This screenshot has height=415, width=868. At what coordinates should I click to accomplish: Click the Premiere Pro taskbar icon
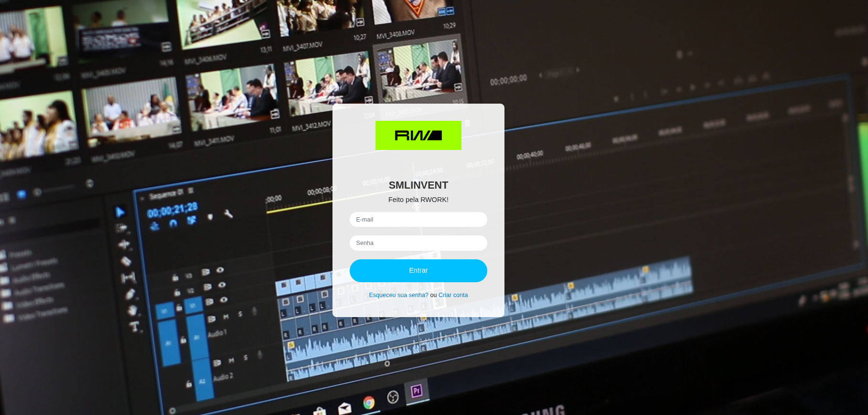click(416, 391)
